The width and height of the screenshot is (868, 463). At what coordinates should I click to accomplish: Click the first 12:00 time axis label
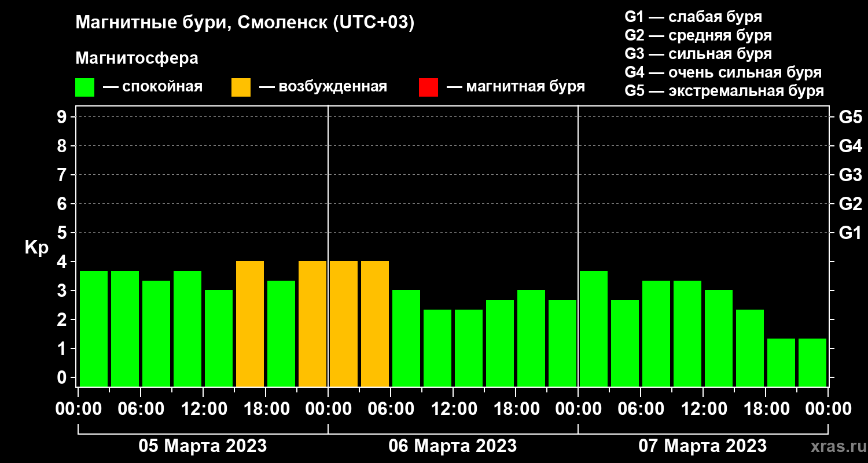click(203, 409)
